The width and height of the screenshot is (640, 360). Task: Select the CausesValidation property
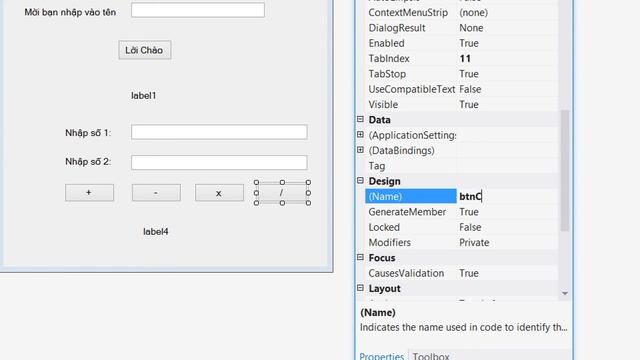(406, 273)
